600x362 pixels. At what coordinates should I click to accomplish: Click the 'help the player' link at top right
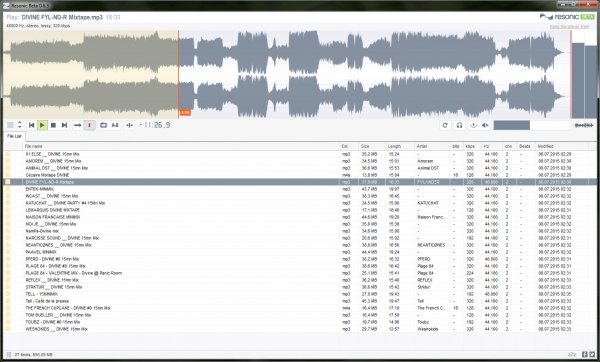click(569, 27)
